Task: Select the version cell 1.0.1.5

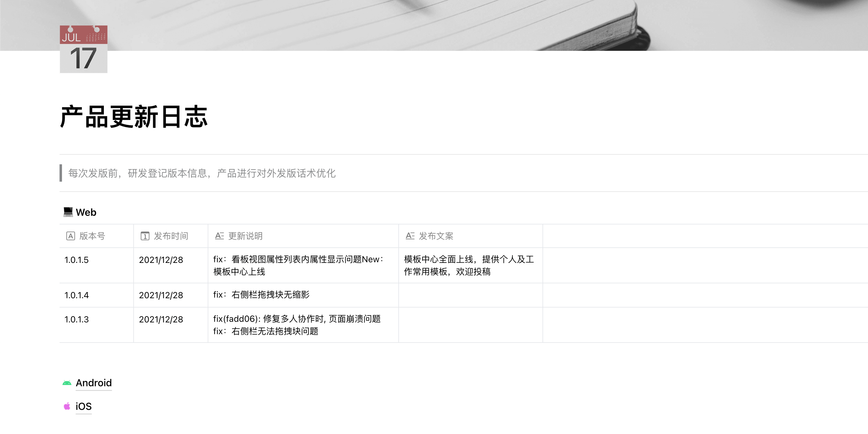Action: coord(76,260)
